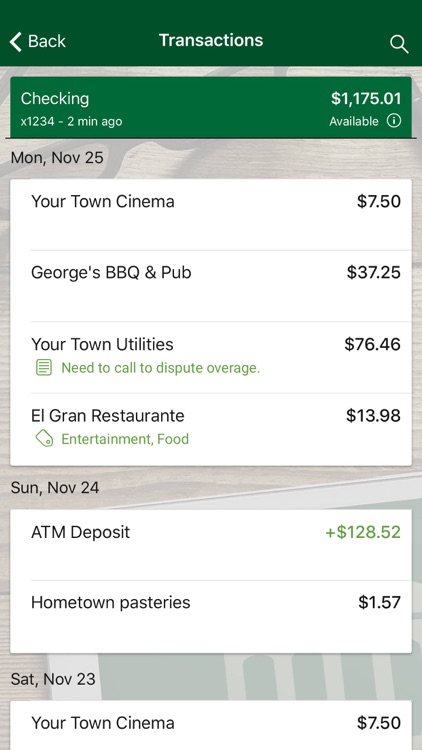Open Nov 23 Your Town Cinema transaction

211,725
